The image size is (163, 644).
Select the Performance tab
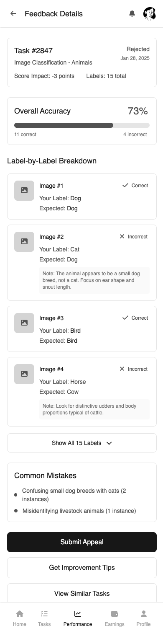[78, 618]
